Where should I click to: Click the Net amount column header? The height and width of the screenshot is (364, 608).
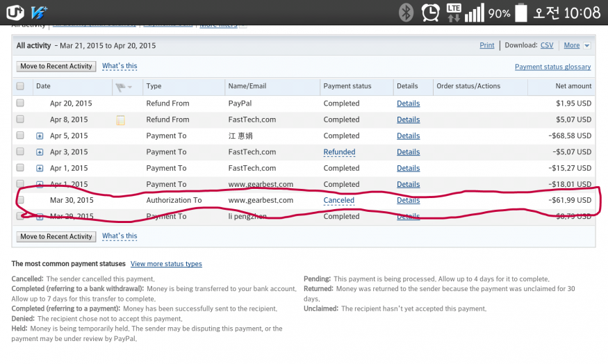pyautogui.click(x=573, y=86)
